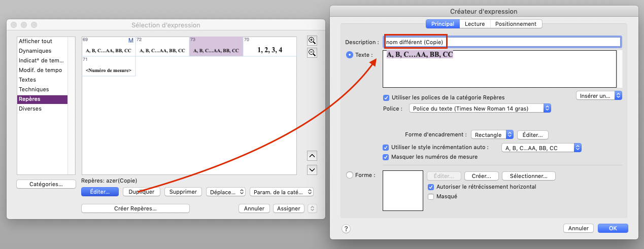This screenshot has height=249, width=644.
Task: Enable the Masqué checkbox
Action: [431, 196]
